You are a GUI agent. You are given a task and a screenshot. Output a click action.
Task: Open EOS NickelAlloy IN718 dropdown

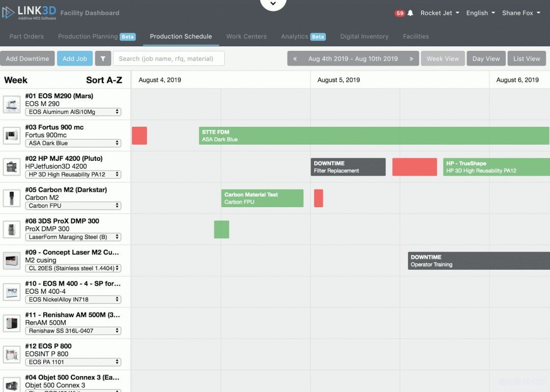coord(73,299)
